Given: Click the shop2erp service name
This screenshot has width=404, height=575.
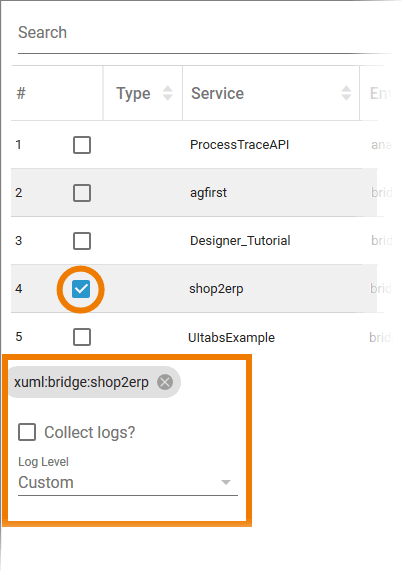Looking at the screenshot, I should pyautogui.click(x=216, y=290).
